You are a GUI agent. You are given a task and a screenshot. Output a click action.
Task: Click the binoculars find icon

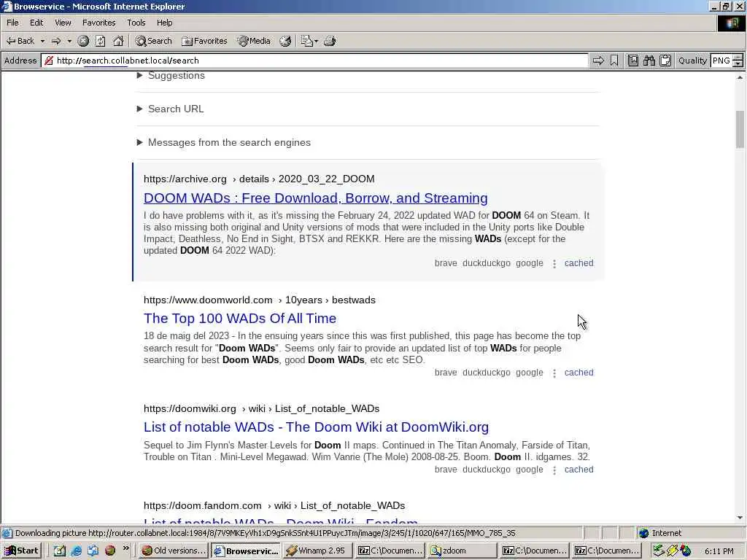pos(649,61)
